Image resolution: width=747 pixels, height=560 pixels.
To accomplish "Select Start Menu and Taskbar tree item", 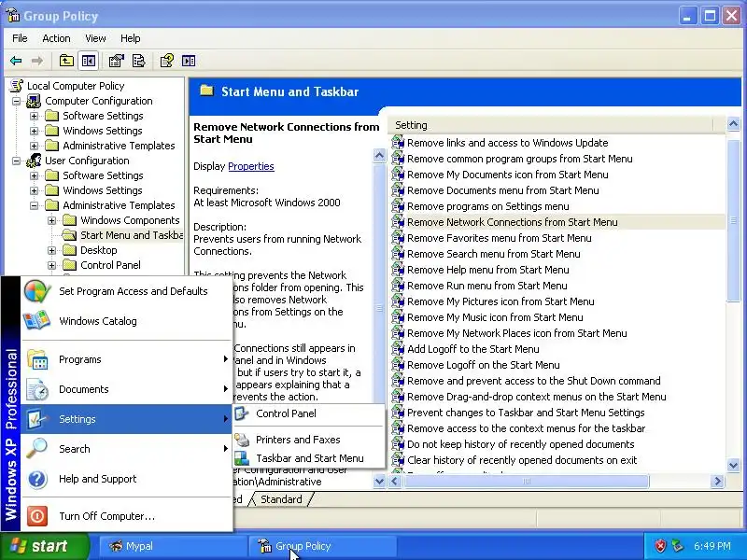I will (132, 235).
